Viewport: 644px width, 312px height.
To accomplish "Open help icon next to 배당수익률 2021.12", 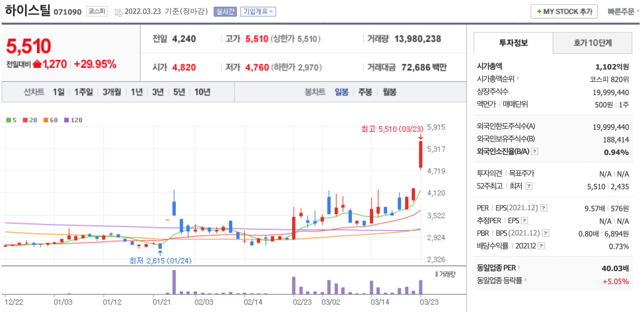I will 541,246.
